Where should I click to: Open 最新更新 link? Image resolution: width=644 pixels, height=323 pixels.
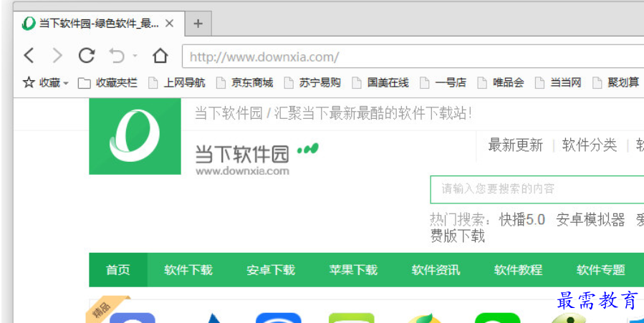point(516,145)
